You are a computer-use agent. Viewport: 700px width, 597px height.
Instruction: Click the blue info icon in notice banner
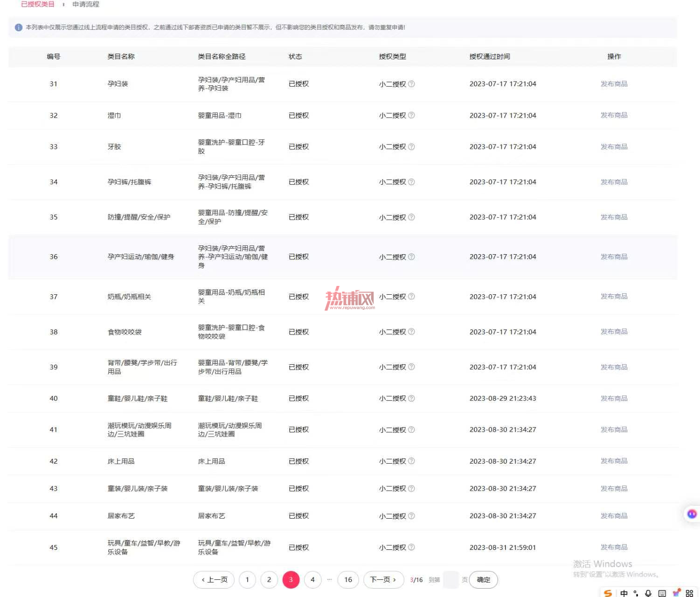coord(19,28)
